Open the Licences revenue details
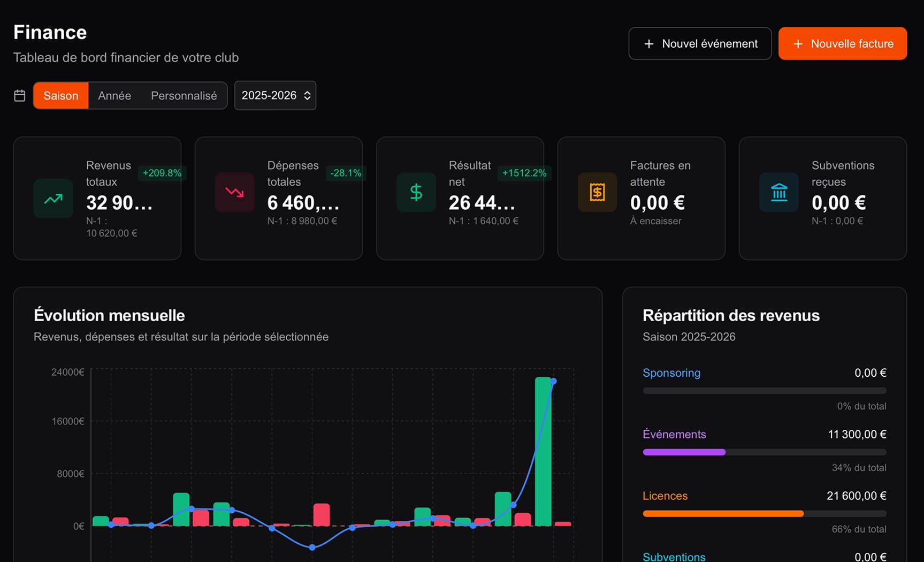Viewport: 924px width, 562px height. coord(665,496)
